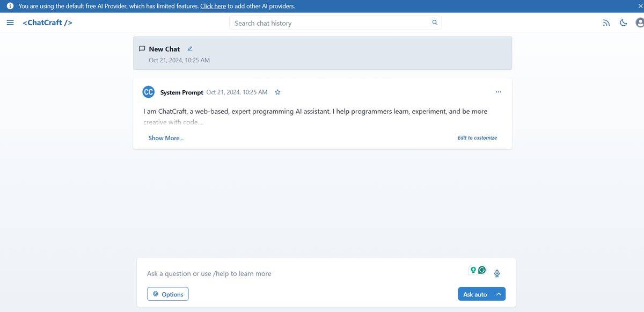Expand system prompt with Show More
Image resolution: width=644 pixels, height=312 pixels.
166,138
